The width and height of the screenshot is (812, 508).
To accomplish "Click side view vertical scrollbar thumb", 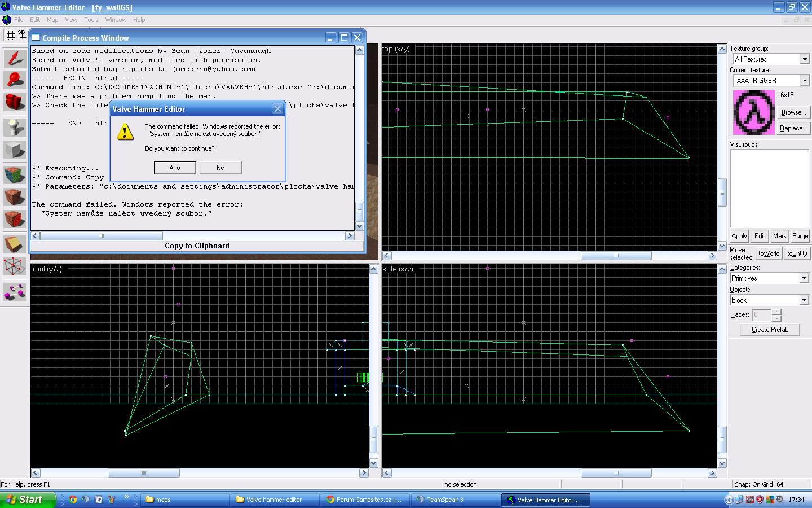I will (722, 439).
